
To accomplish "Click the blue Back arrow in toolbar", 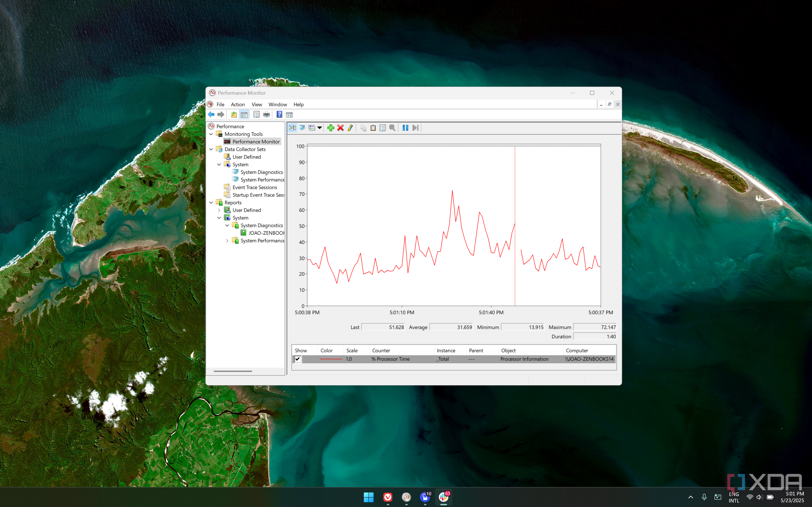I will (211, 115).
